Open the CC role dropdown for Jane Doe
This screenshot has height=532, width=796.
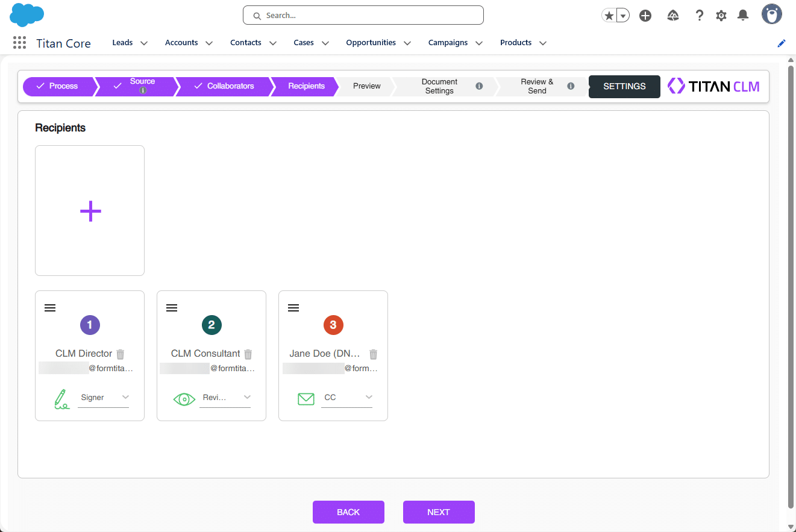(x=347, y=398)
